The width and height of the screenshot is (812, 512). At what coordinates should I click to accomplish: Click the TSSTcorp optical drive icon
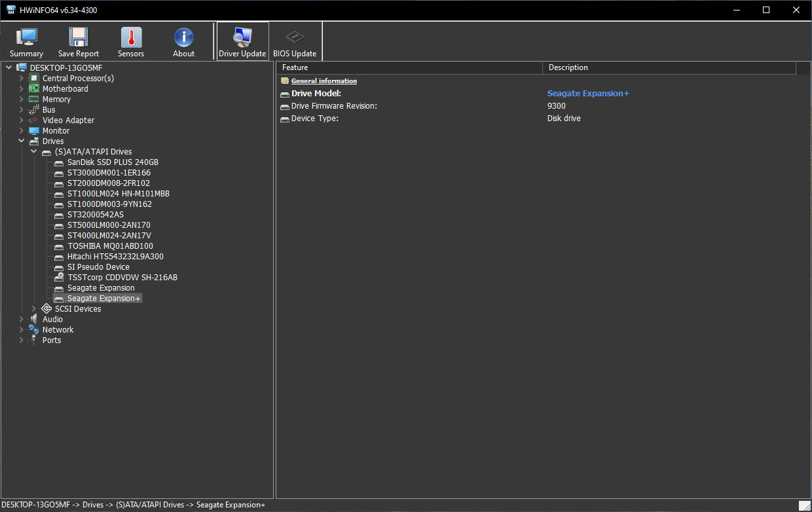coord(59,278)
